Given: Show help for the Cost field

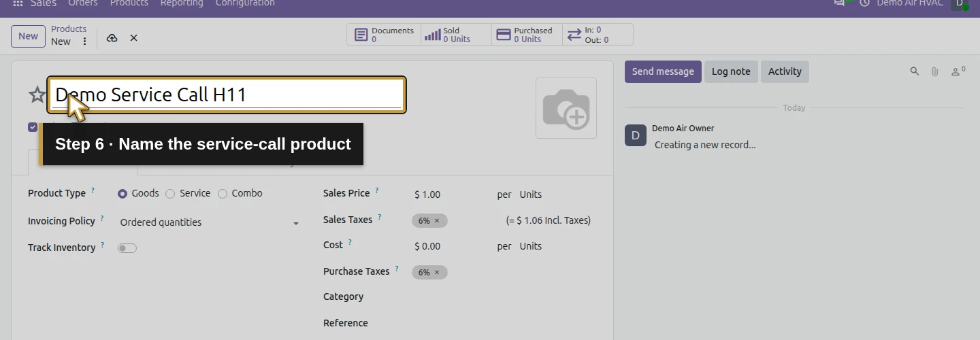Looking at the screenshot, I should pyautogui.click(x=350, y=243).
